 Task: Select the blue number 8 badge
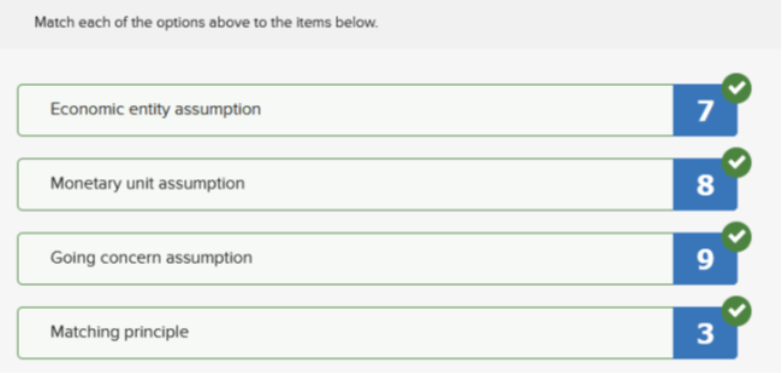[x=705, y=185]
